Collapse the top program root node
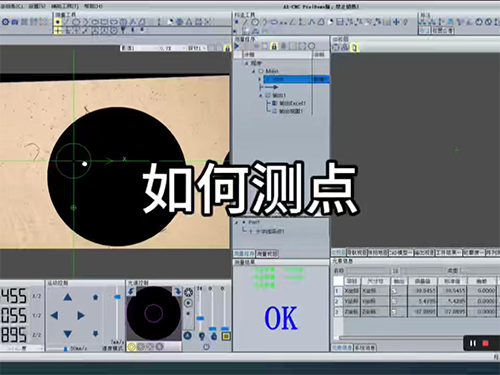 [247, 63]
